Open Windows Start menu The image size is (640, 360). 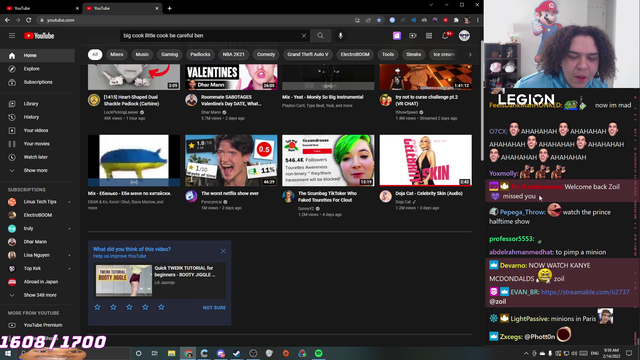coord(8,353)
